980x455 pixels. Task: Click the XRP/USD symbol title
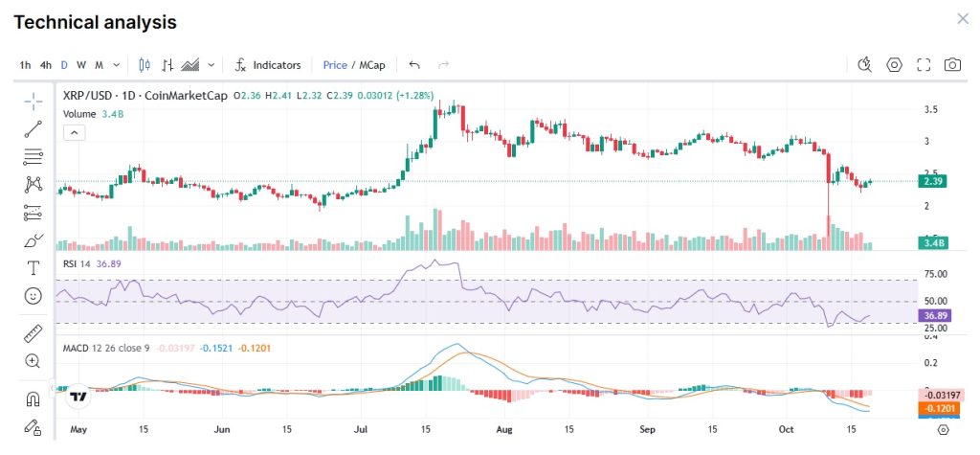(x=145, y=96)
